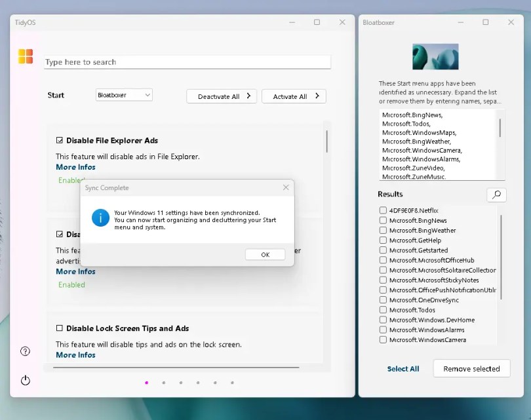Tick the Microsoft.OneDriveSync checkbox

point(383,300)
